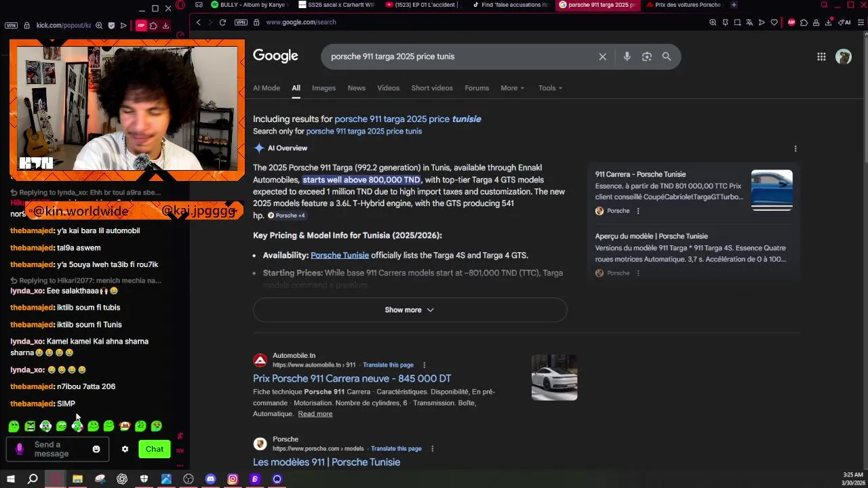Image resolution: width=868 pixels, height=488 pixels.
Task: Open the Short videos tab
Action: 431,88
